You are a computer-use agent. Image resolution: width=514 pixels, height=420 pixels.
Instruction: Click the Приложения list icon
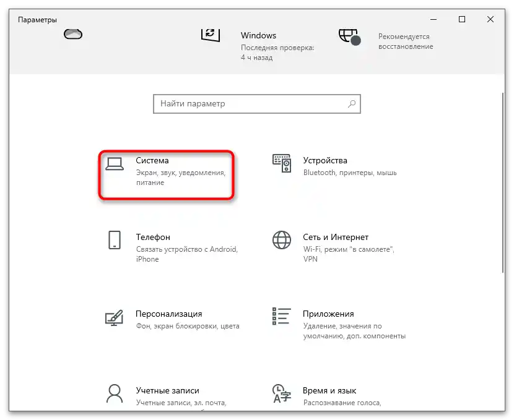click(x=282, y=316)
